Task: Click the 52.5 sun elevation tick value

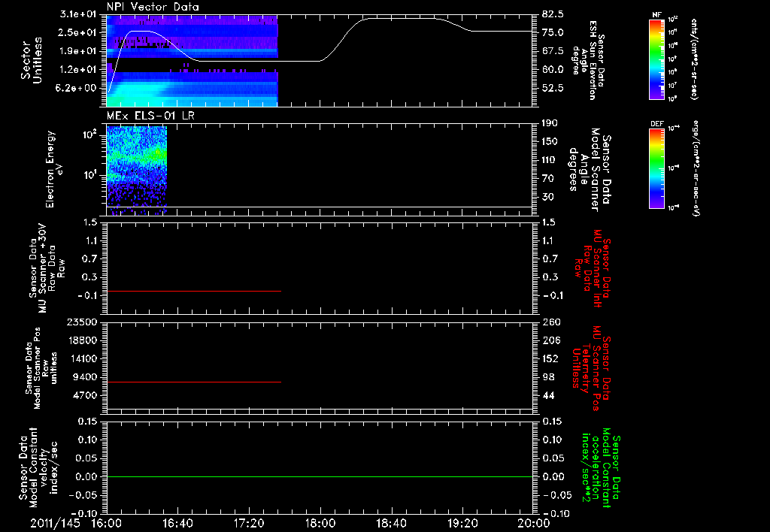Action: [x=553, y=88]
